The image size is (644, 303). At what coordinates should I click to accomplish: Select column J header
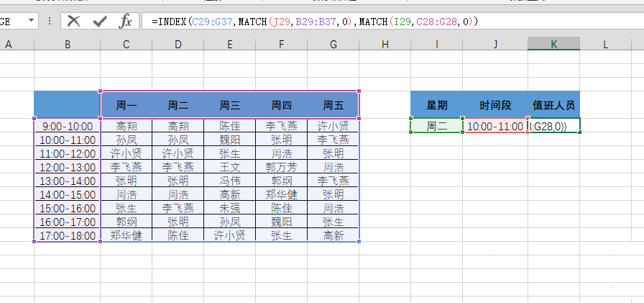coord(495,45)
